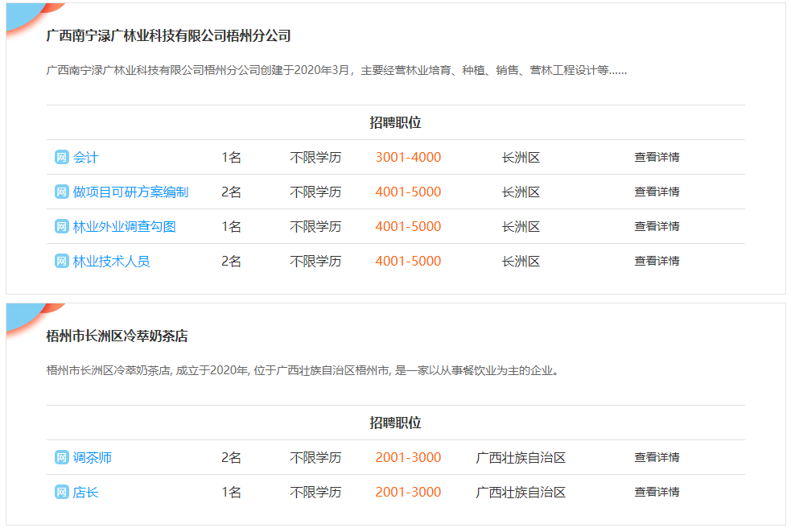Viewport: 791px width, 532px height.
Task: Click the 网 icon beside 会计
Action: [62, 158]
